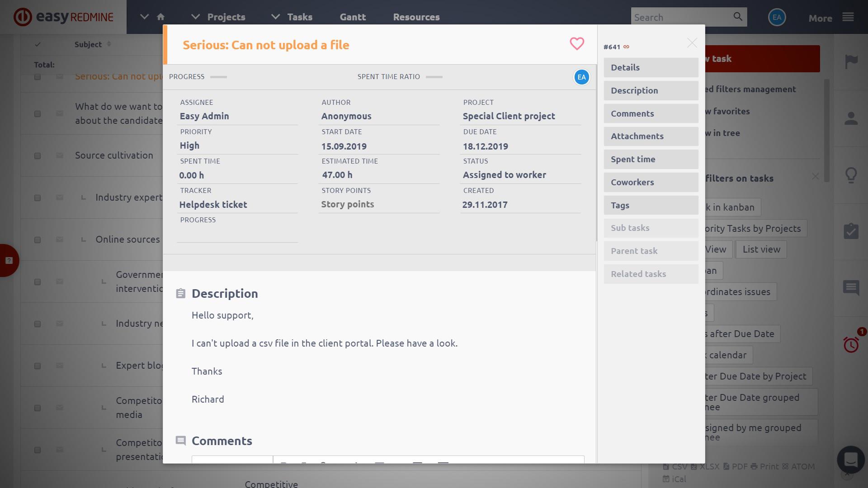Screen dimensions: 868x488
Task: Open the Special Client project link
Action: click(509, 116)
